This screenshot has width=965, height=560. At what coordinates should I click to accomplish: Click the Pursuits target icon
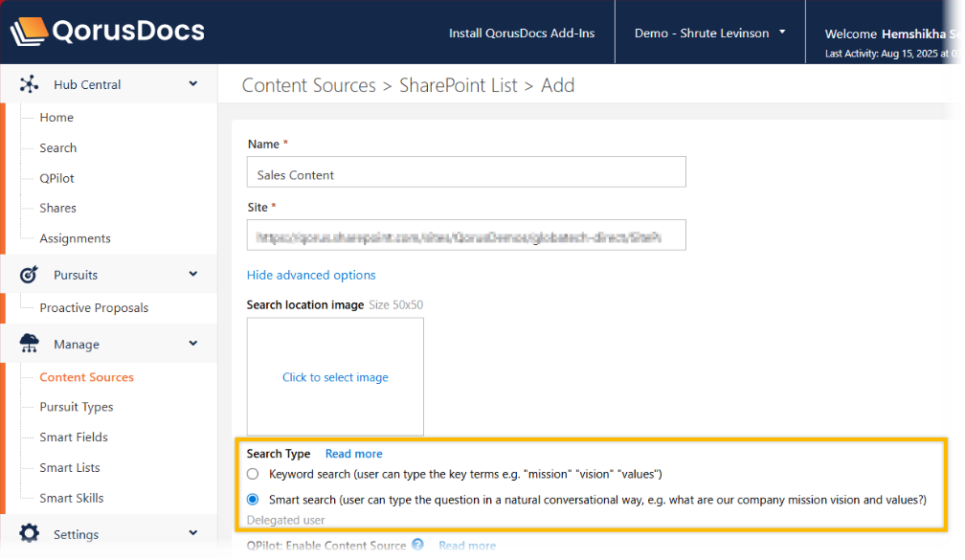tap(30, 275)
